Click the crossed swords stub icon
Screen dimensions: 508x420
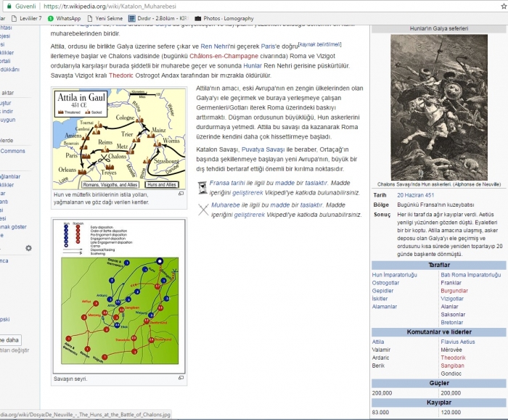coord(203,210)
